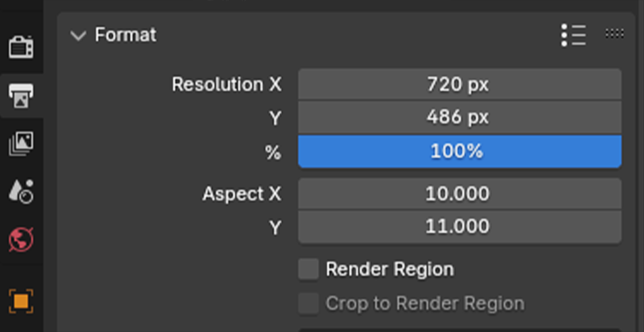Click the Format panel header title
Viewport: 644px width, 332px height.
[126, 34]
